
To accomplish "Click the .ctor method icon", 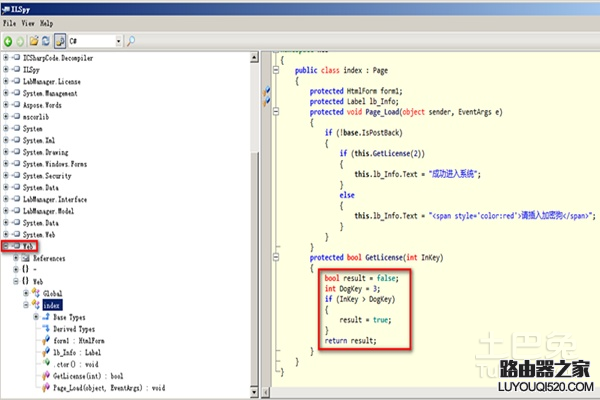I will pyautogui.click(x=46, y=363).
